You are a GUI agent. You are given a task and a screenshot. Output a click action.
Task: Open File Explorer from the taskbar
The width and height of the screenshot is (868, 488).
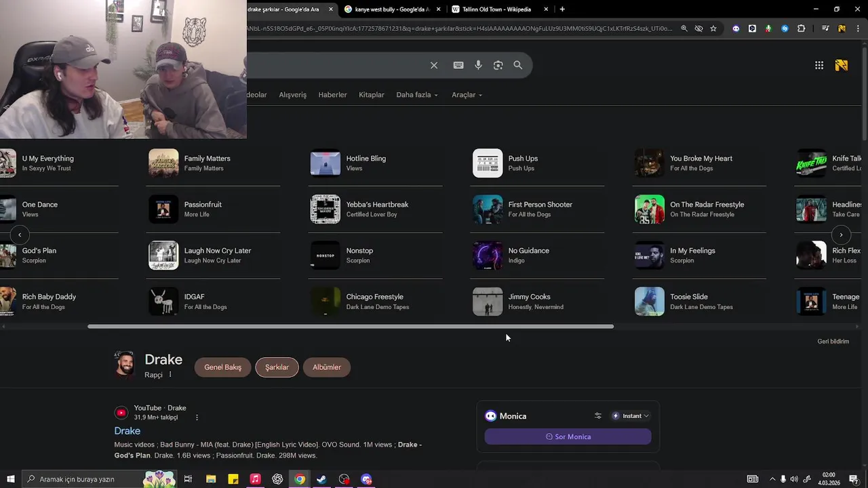211,479
